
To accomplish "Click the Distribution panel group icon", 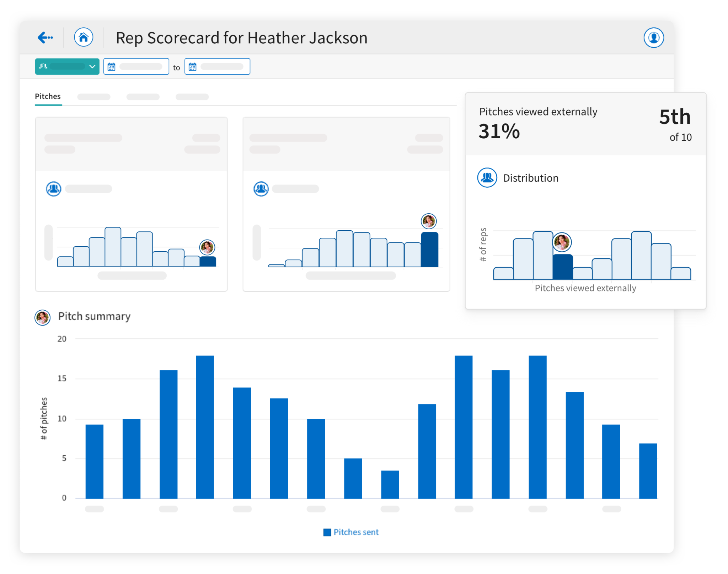I will pos(487,178).
